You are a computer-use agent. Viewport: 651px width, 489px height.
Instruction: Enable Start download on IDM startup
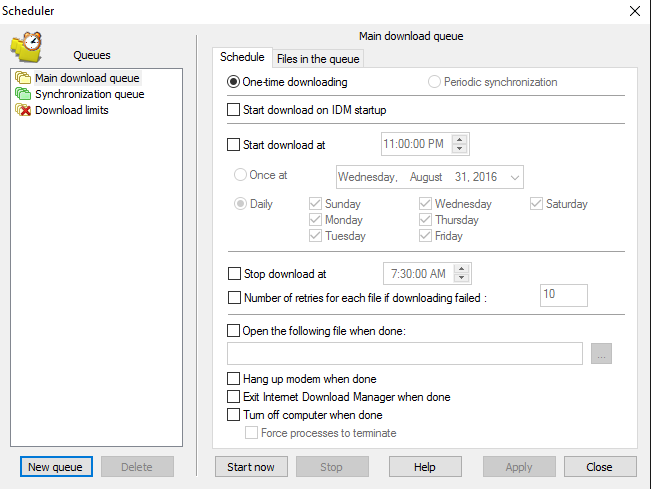[233, 110]
